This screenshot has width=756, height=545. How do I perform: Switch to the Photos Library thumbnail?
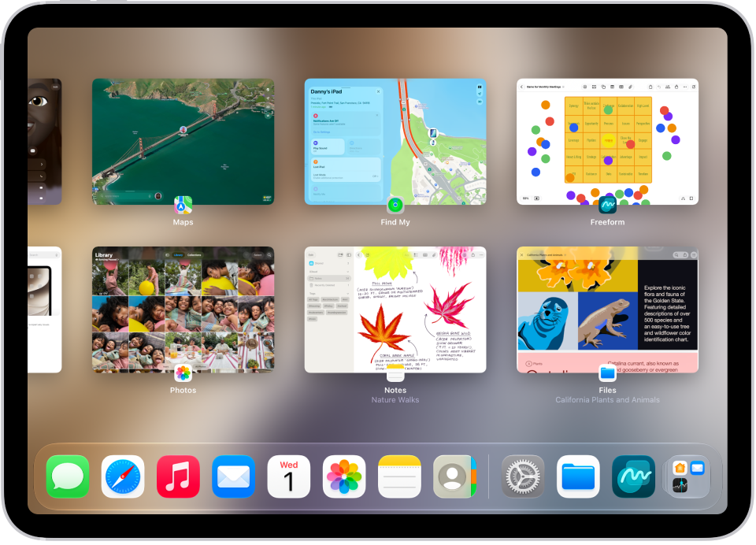click(x=183, y=310)
